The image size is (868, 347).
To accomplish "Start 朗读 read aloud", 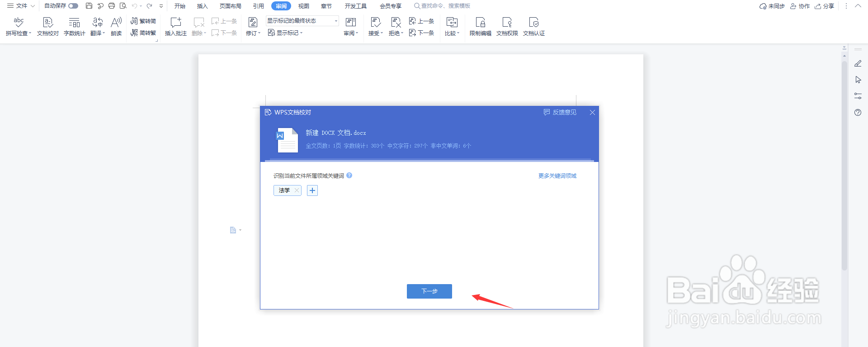I will 116,27.
